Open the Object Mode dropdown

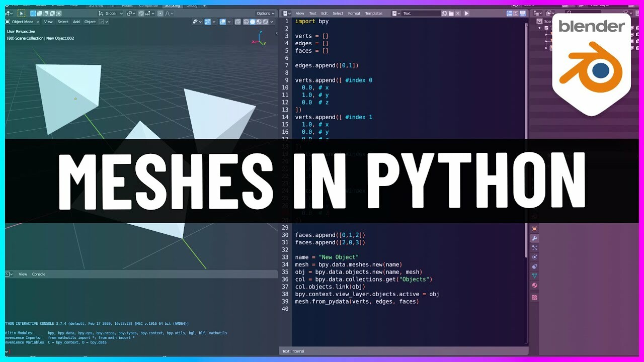22,22
